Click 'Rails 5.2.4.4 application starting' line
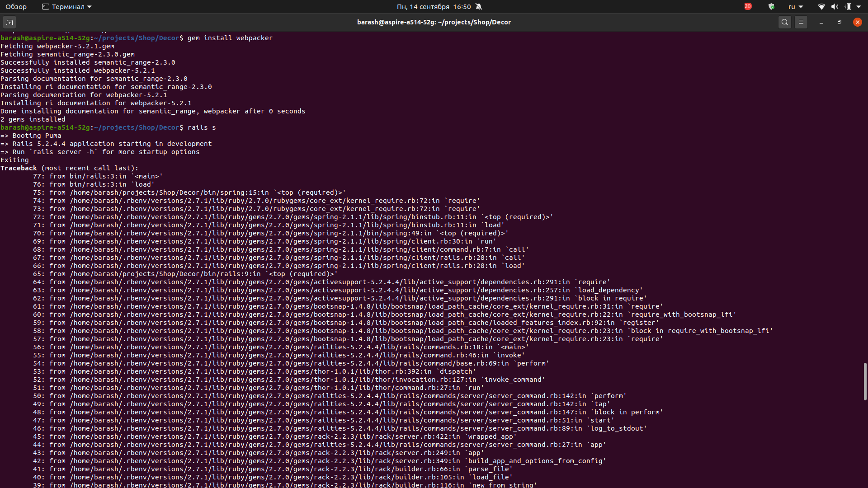 pyautogui.click(x=106, y=144)
